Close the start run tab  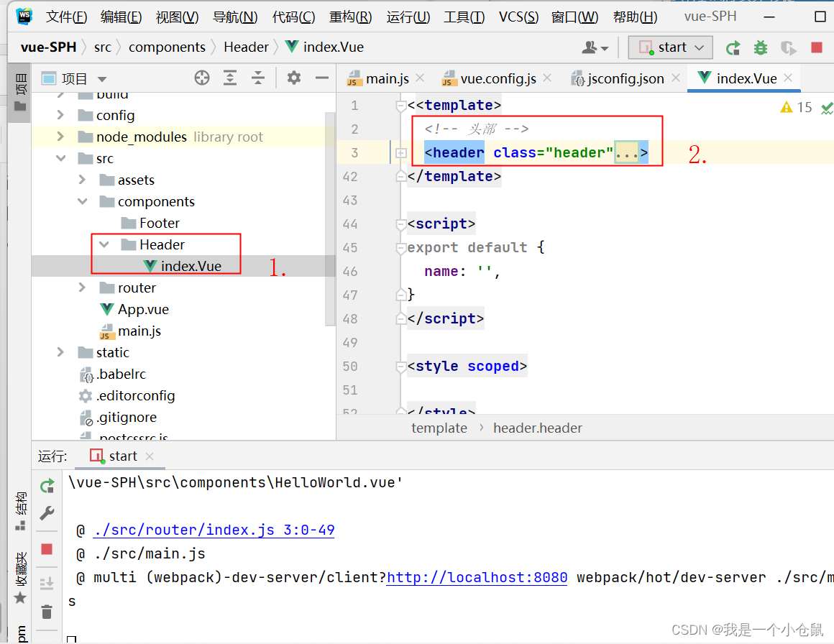pyautogui.click(x=150, y=456)
